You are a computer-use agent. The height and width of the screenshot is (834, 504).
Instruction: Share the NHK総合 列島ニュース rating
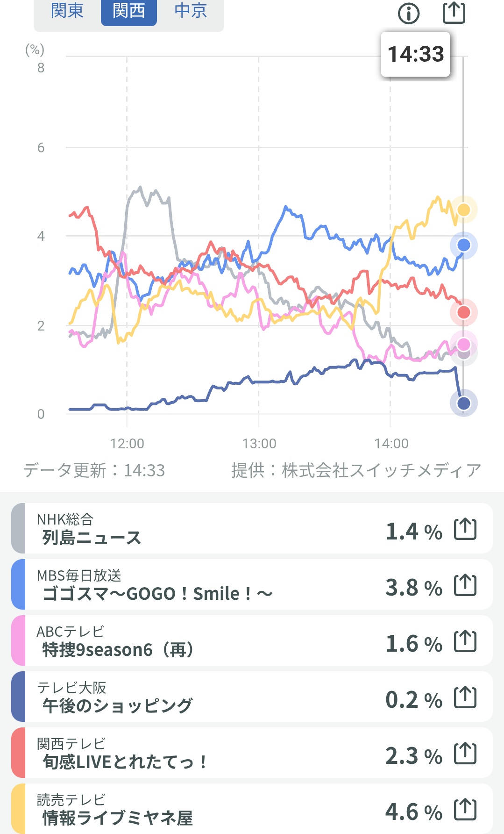465,529
